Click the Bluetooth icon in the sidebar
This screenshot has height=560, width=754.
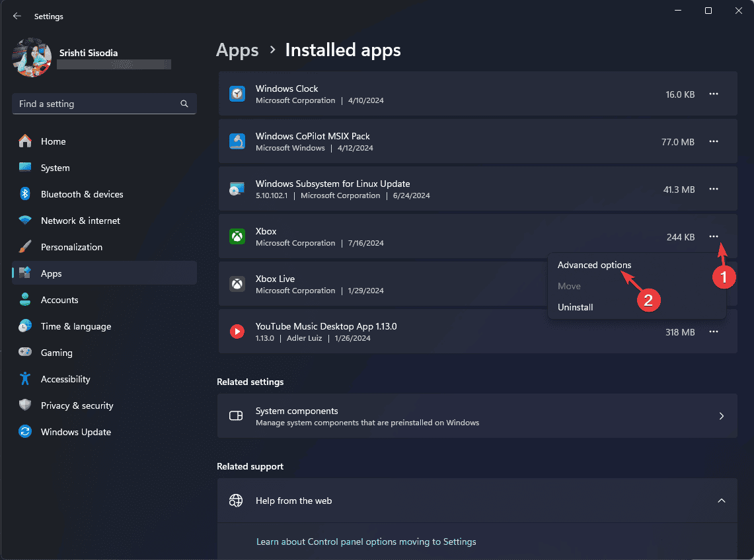(x=25, y=193)
